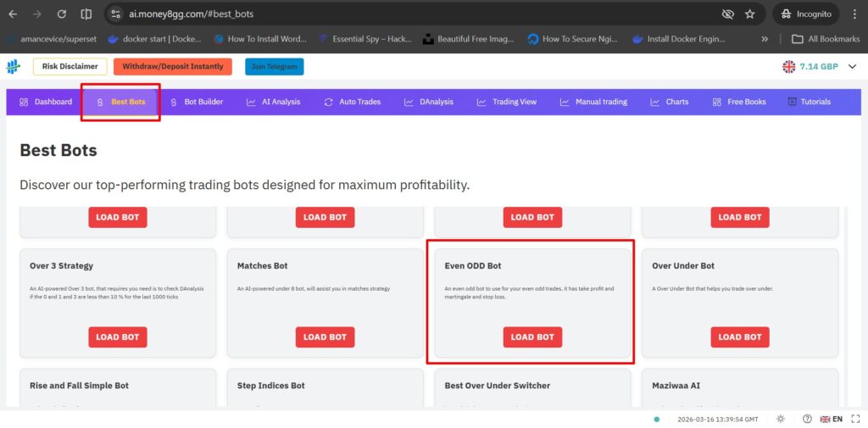This screenshot has width=868, height=428.
Task: Click the Maziwaa AI card title
Action: click(676, 386)
